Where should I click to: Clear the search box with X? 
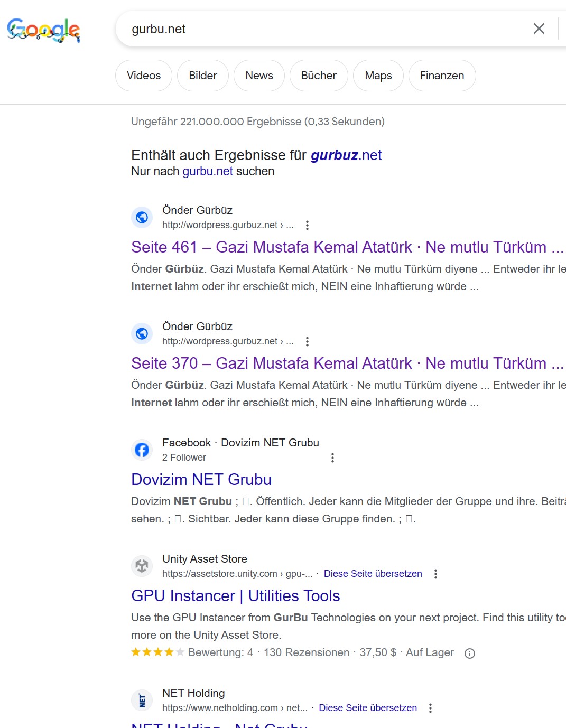click(539, 29)
